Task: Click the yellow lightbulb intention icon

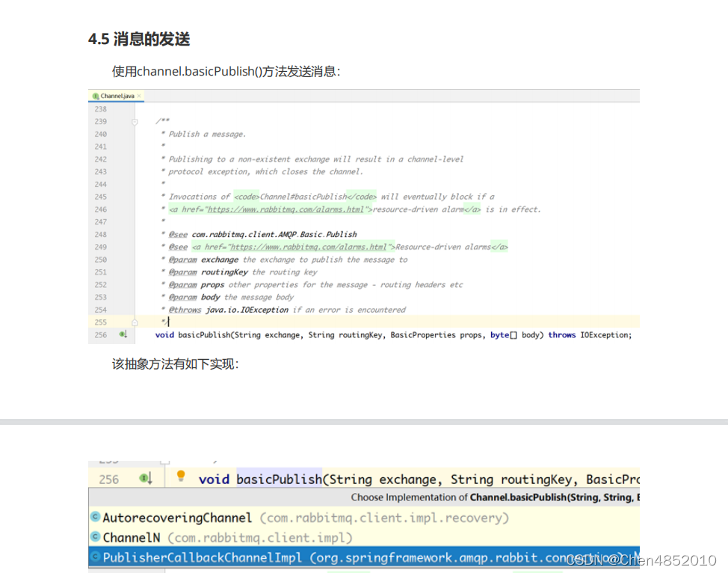Action: pos(181,476)
